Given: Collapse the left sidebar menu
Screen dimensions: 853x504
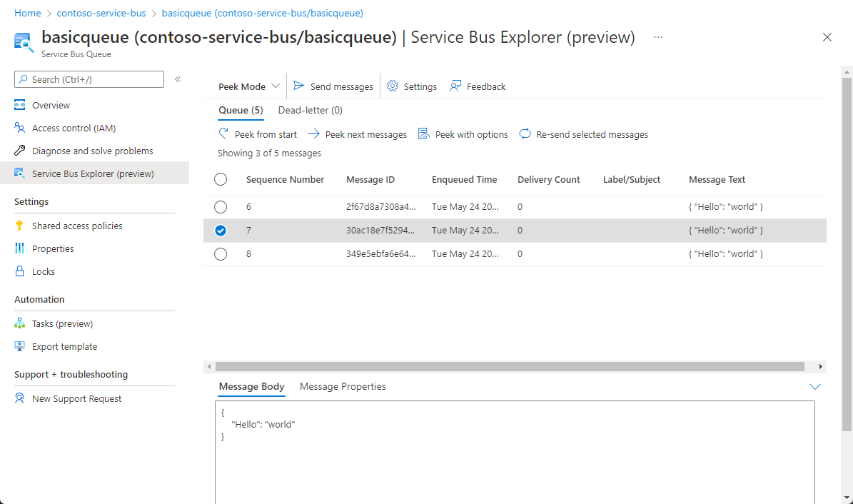Looking at the screenshot, I should click(x=178, y=79).
